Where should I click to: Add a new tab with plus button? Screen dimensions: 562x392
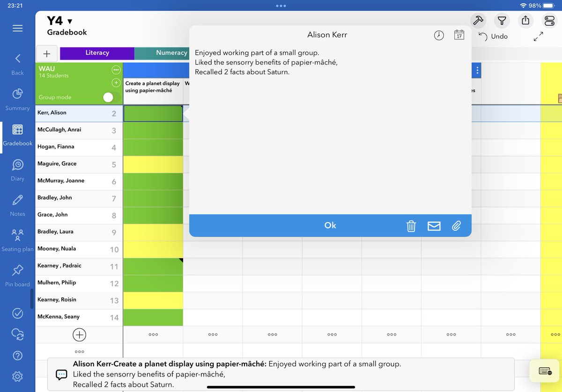pos(47,53)
